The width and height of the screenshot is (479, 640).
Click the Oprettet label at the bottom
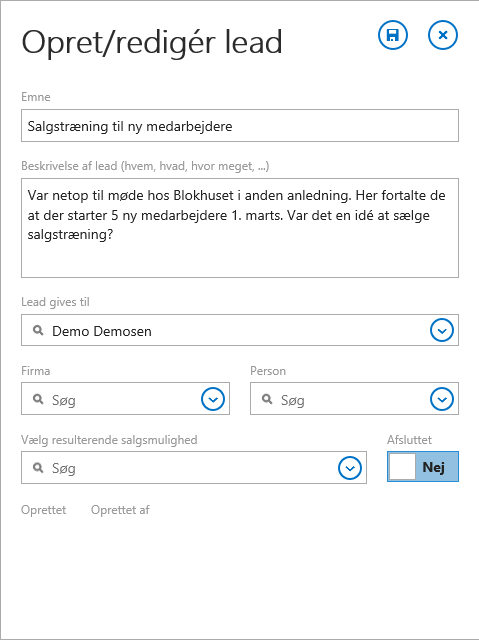pos(44,510)
